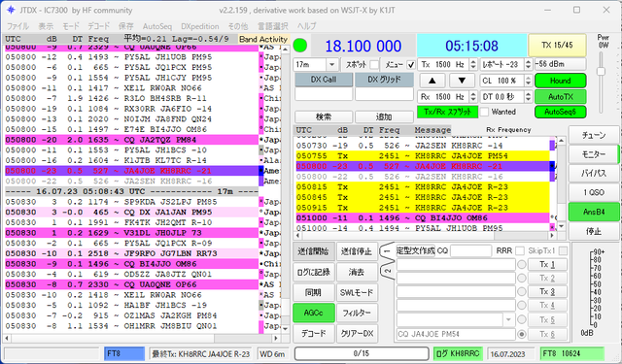The image size is (622, 364).
Task: Click the 1 QSO button
Action: point(594,192)
